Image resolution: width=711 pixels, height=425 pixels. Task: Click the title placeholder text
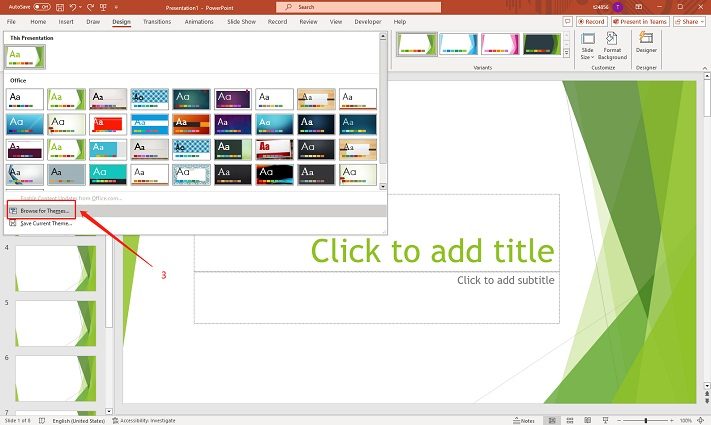pyautogui.click(x=433, y=251)
